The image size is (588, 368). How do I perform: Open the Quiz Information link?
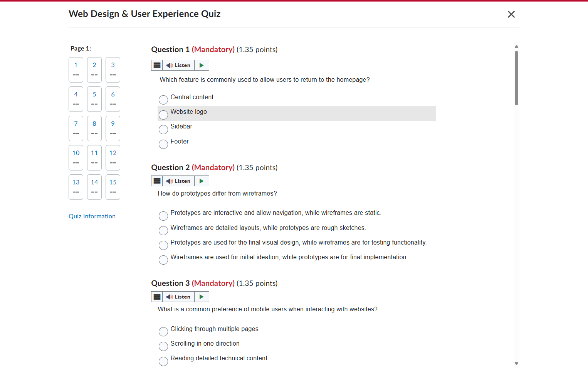[x=92, y=216]
